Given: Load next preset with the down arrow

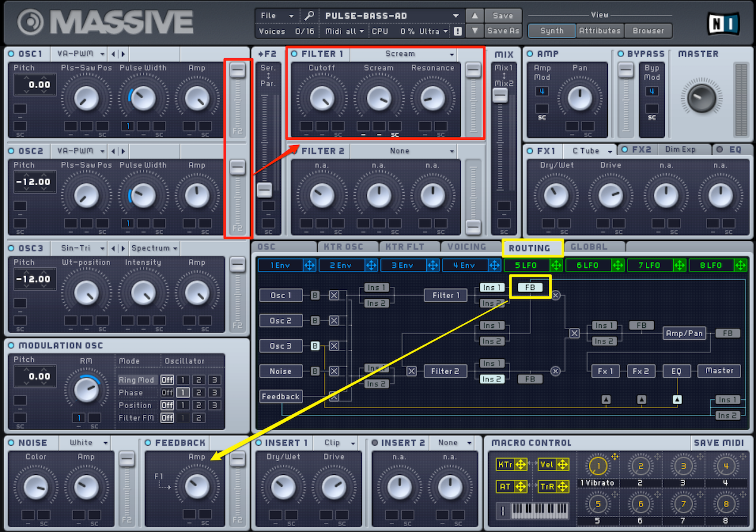Looking at the screenshot, I should tap(474, 31).
